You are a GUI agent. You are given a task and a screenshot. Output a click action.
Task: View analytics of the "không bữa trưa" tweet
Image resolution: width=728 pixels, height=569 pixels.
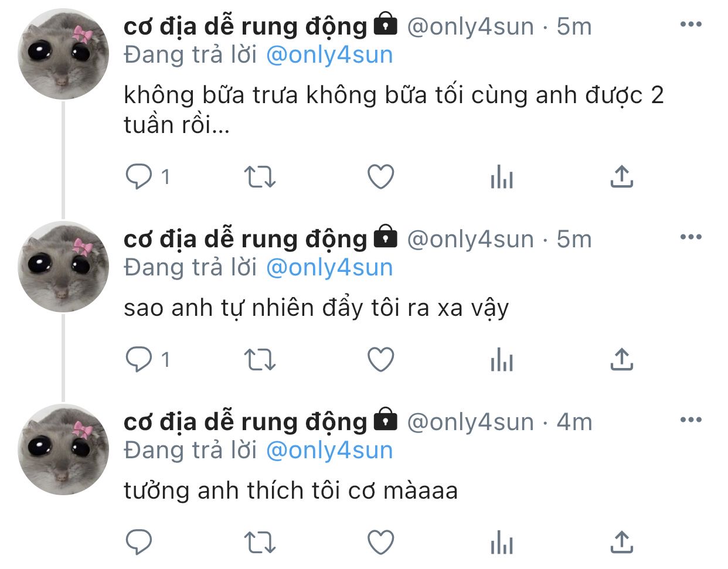click(502, 176)
